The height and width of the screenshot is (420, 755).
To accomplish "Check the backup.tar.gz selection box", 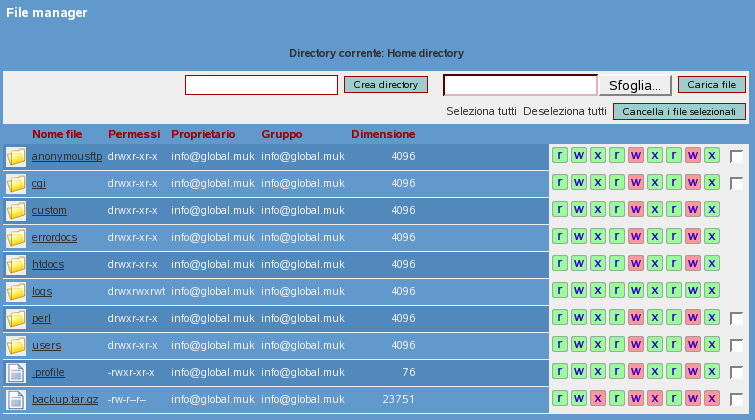I will [x=737, y=400].
